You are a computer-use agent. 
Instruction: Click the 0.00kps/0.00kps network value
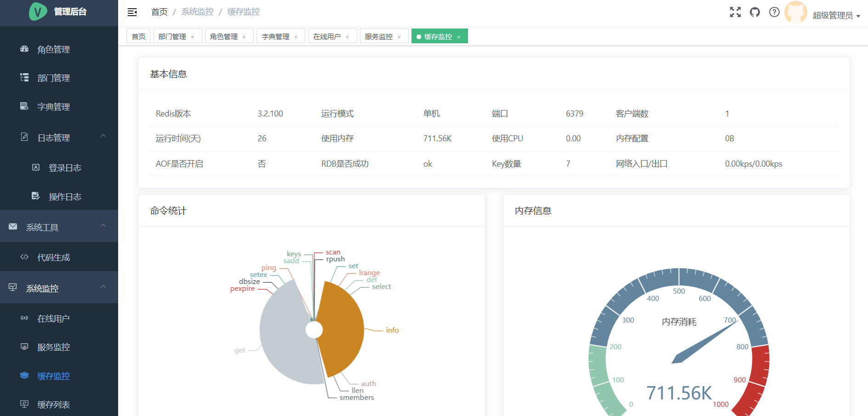(754, 164)
